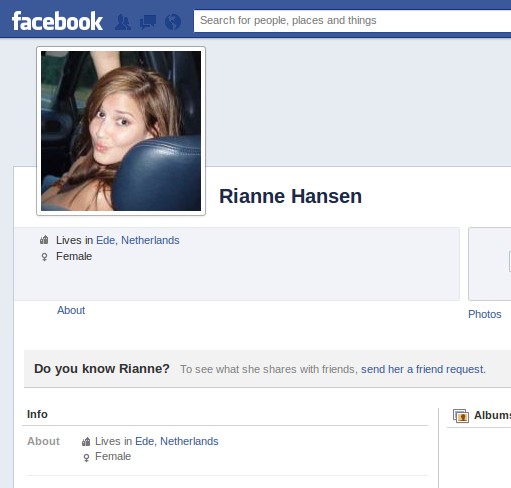Image resolution: width=511 pixels, height=488 pixels.
Task: Focus the search for people, places field
Action: [352, 21]
